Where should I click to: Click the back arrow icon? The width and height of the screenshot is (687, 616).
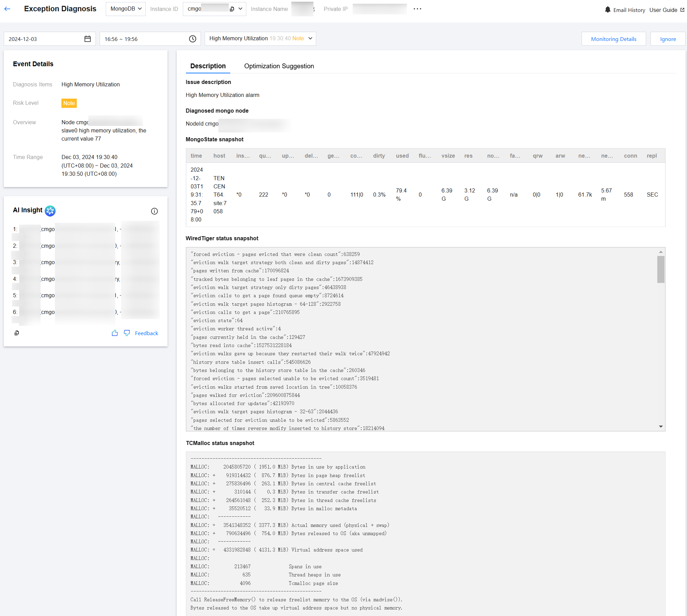coord(8,9)
